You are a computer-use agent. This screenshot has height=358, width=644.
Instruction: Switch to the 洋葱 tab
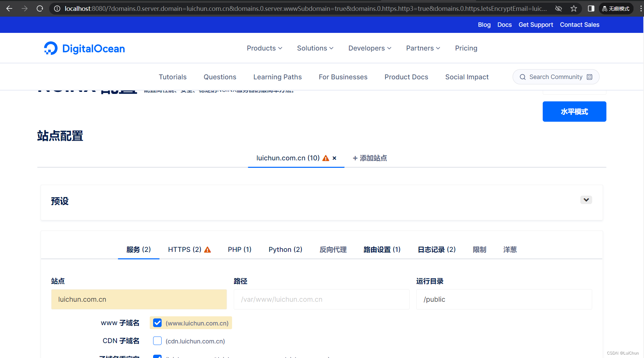(510, 250)
